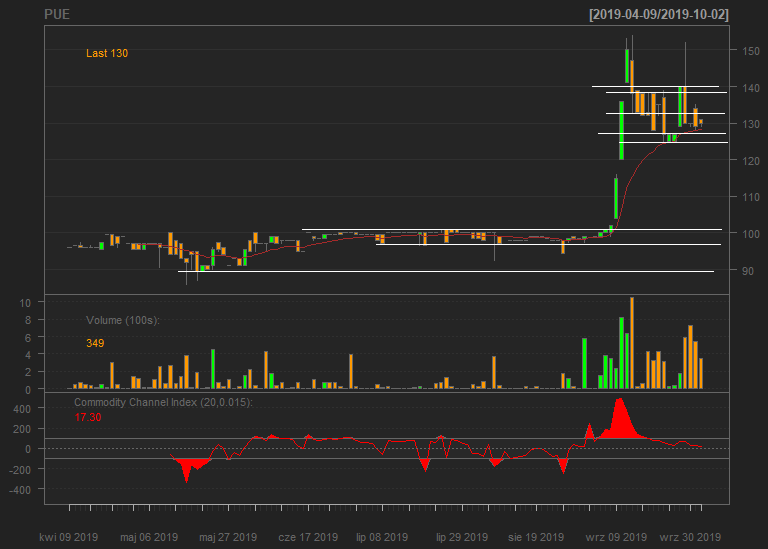Click the 'maj 06 2019' date label

click(149, 537)
